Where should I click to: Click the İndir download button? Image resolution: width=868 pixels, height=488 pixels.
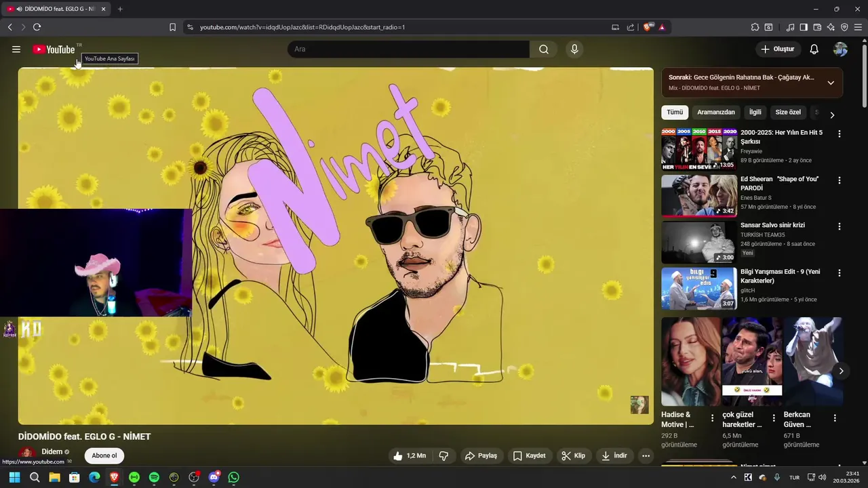(614, 456)
